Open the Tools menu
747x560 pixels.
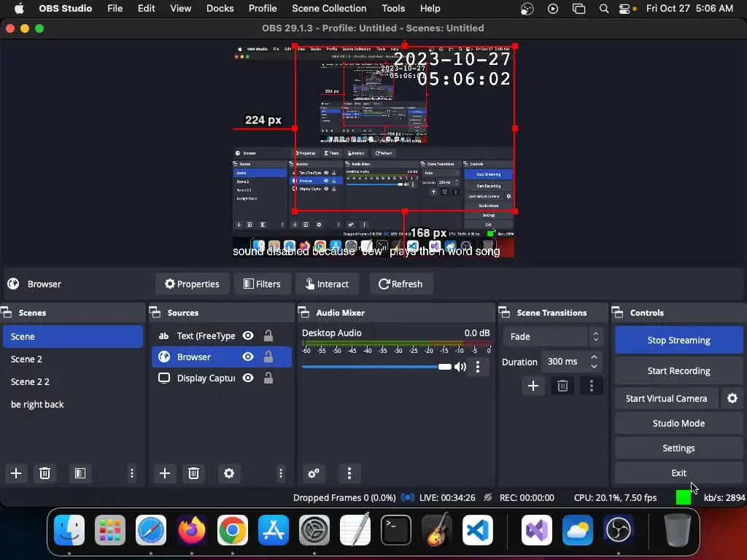point(393,9)
